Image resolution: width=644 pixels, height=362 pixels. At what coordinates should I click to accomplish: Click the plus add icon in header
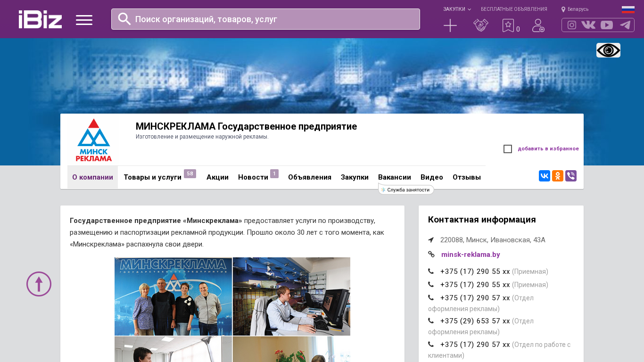pyautogui.click(x=450, y=25)
